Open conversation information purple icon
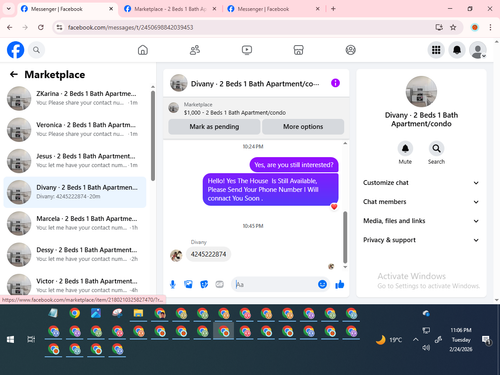 coord(335,83)
